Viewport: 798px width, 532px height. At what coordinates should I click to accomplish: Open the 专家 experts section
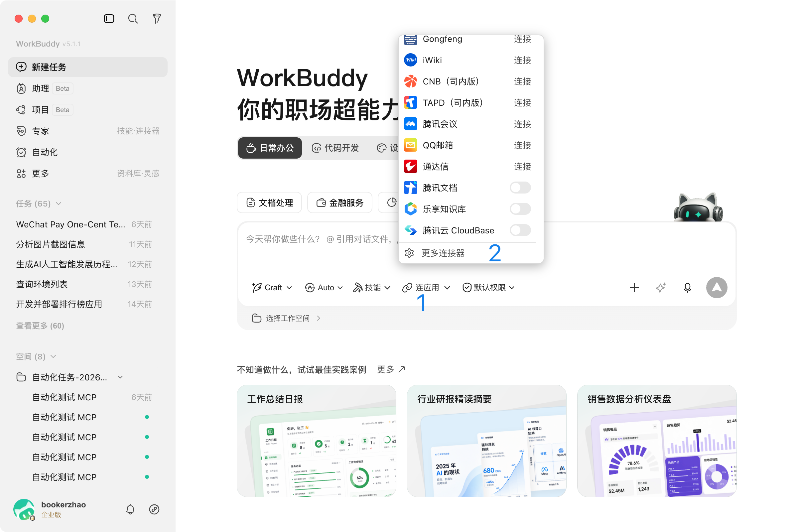coord(88,131)
